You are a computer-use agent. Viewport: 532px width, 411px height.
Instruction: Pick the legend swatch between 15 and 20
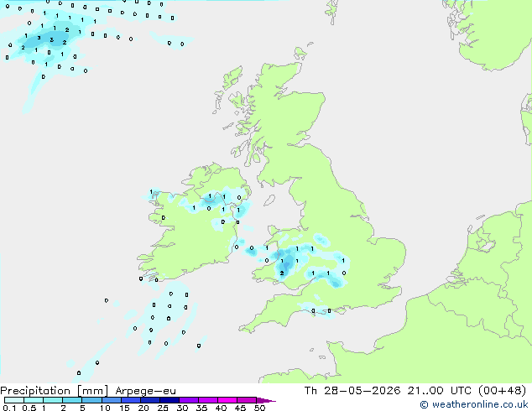click(131, 400)
